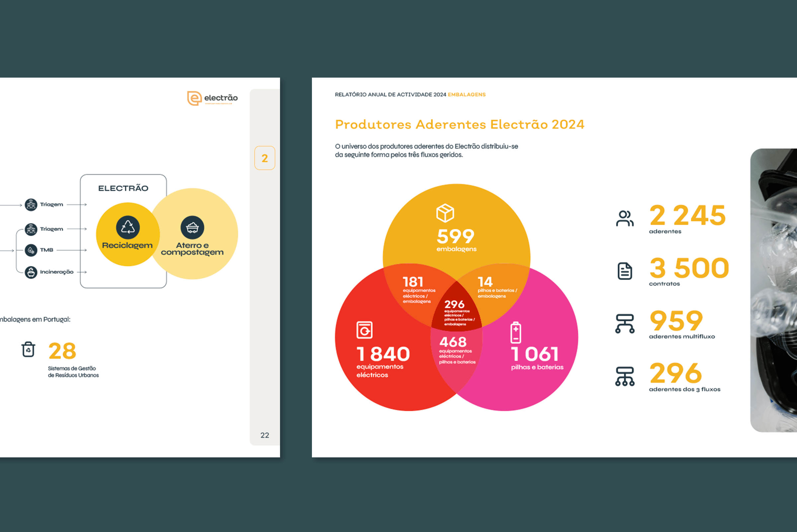This screenshot has width=797, height=532.
Task: Click the multiflow icon beside 959
Action: (x=624, y=324)
